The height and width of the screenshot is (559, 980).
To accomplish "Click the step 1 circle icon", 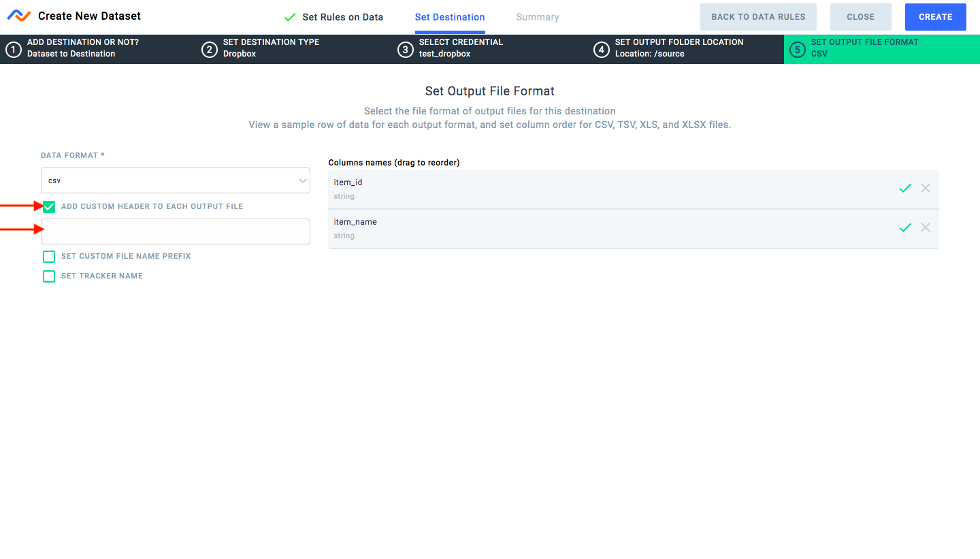I will point(13,50).
